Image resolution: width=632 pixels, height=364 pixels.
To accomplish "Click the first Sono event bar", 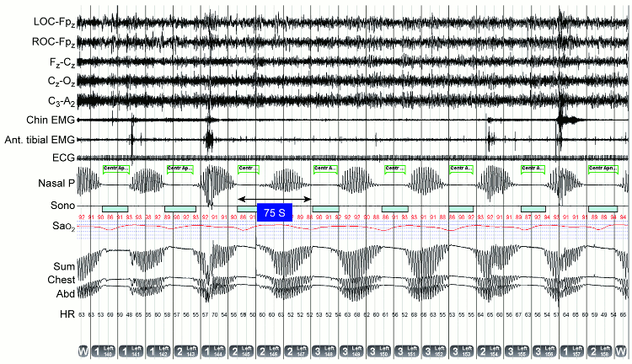I will (115, 207).
